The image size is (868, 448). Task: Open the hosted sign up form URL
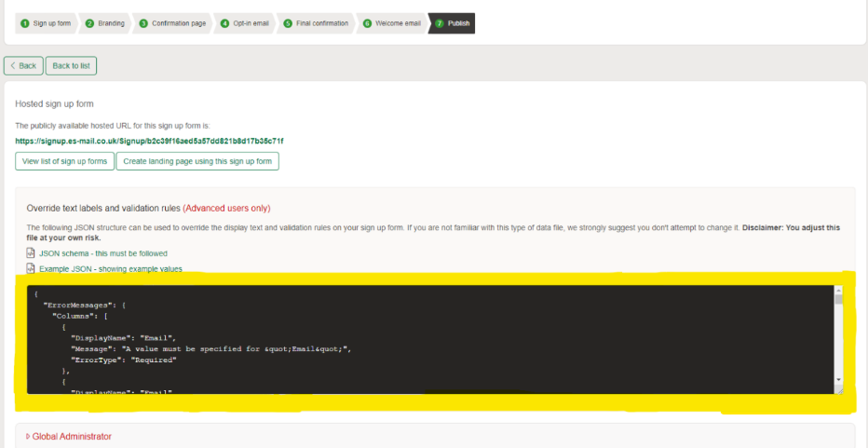149,142
